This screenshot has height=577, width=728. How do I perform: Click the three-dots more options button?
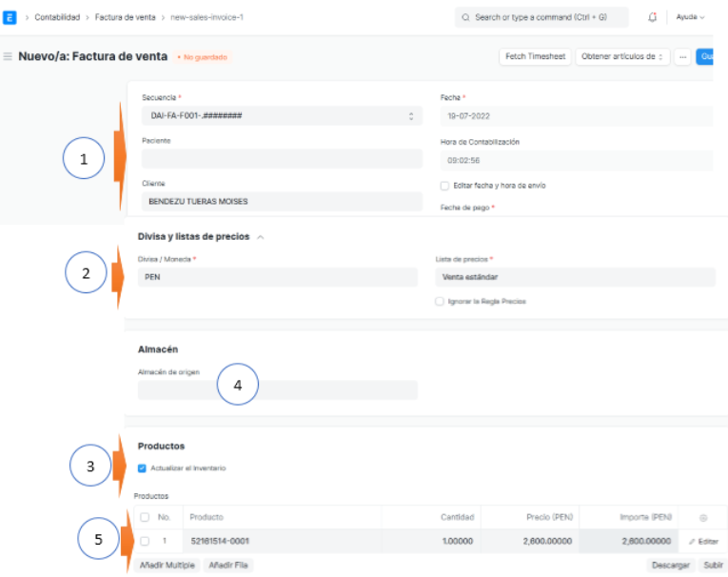(682, 57)
